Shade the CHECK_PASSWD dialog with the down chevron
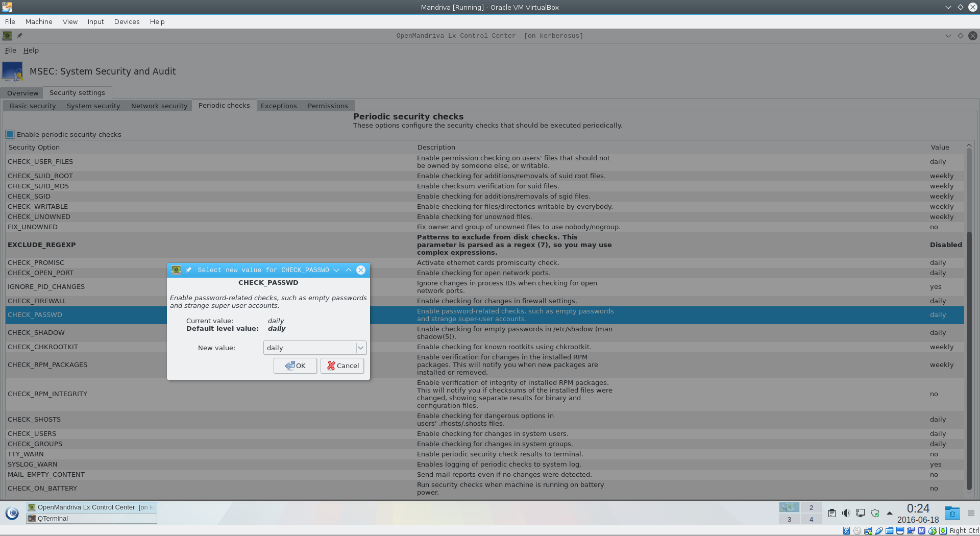980x536 pixels. click(336, 270)
